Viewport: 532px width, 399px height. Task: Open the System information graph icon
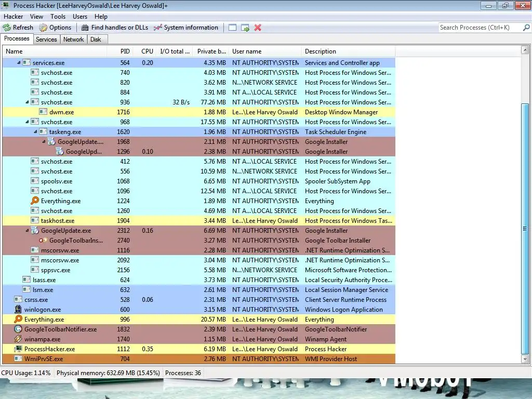(158, 28)
